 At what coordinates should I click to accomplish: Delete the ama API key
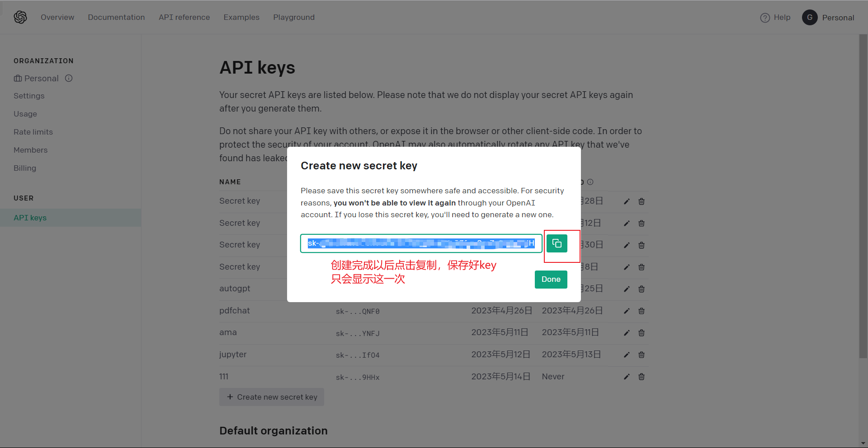click(641, 333)
